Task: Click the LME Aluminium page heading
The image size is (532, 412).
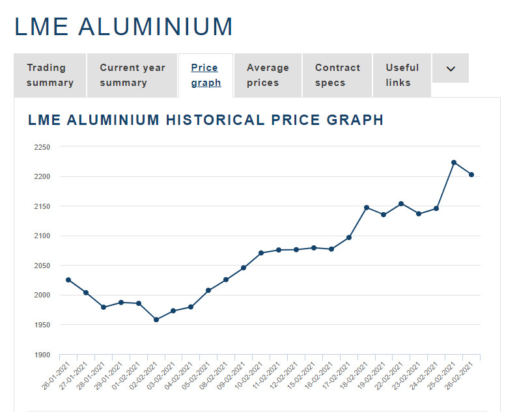Action: pos(124,27)
